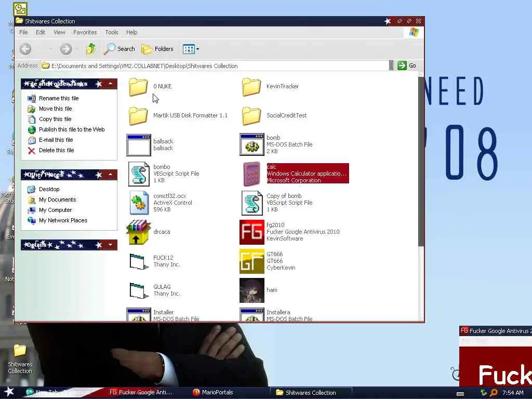
Task: Select the Copy of bomb script icon
Action: (252, 203)
